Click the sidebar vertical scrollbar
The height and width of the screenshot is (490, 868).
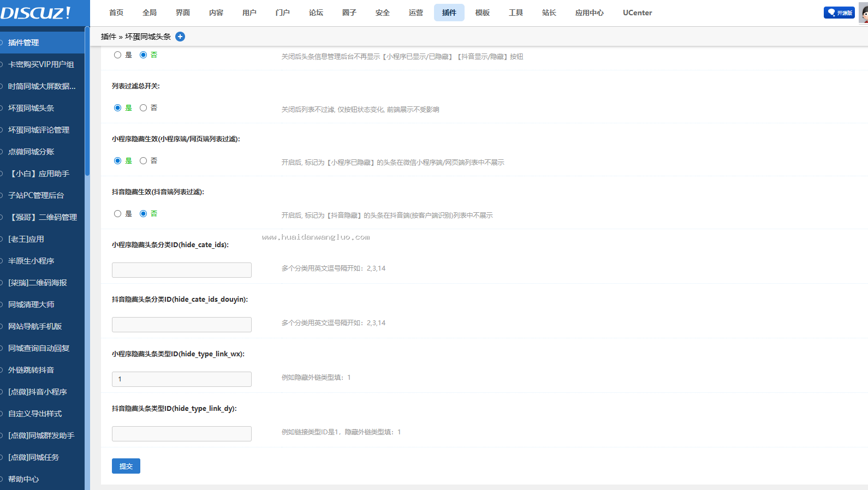point(87,101)
